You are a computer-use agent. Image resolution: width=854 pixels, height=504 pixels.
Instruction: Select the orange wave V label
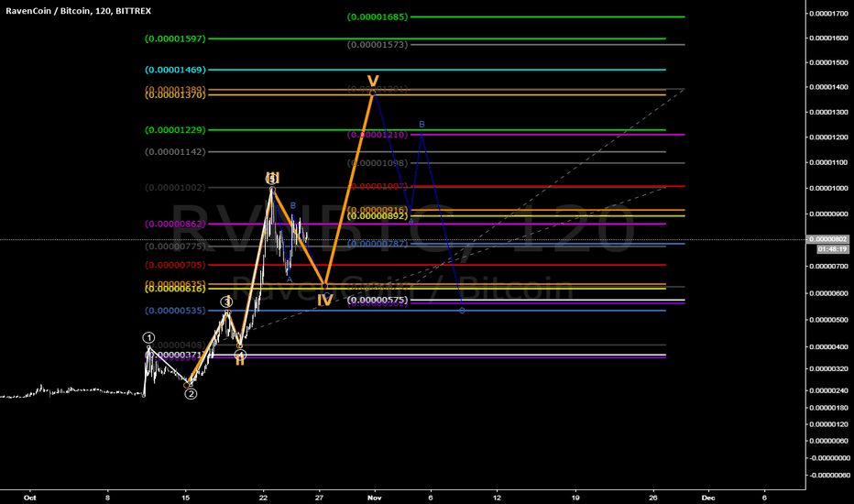tap(373, 82)
